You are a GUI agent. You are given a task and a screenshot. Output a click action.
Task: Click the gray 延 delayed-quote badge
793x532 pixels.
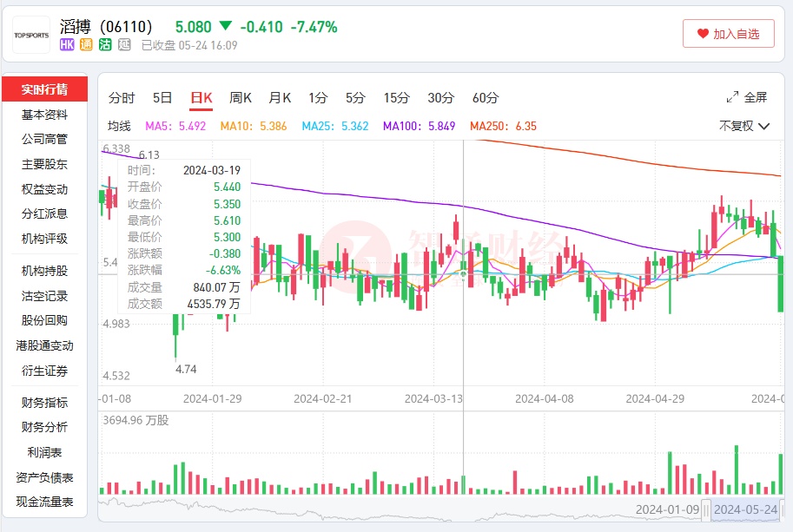(x=124, y=45)
